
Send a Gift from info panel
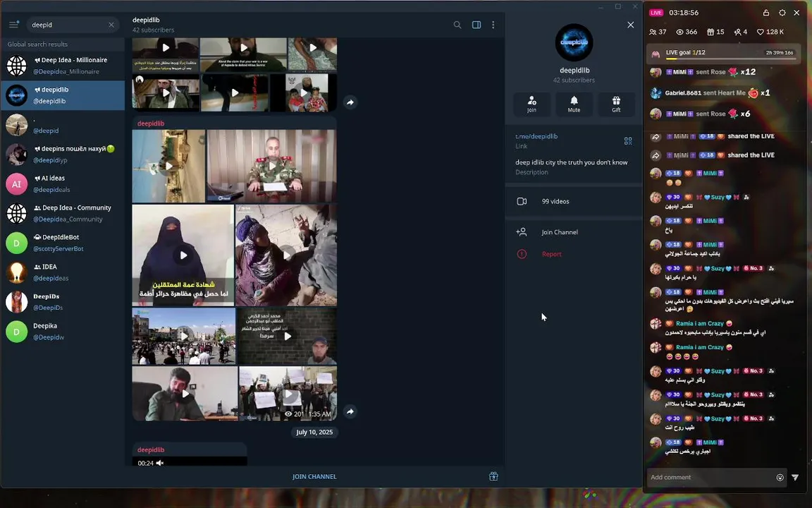[x=616, y=104]
